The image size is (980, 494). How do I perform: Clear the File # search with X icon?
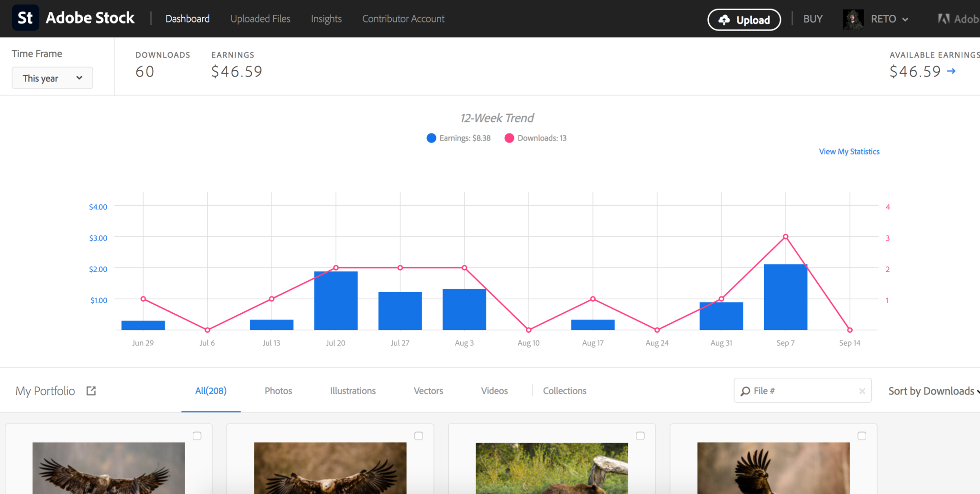pos(862,391)
